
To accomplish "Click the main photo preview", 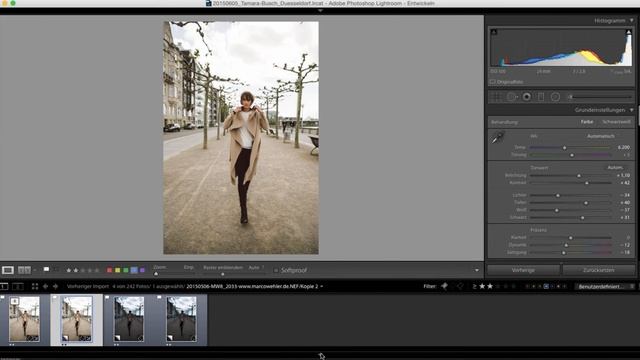I will pyautogui.click(x=241, y=138).
